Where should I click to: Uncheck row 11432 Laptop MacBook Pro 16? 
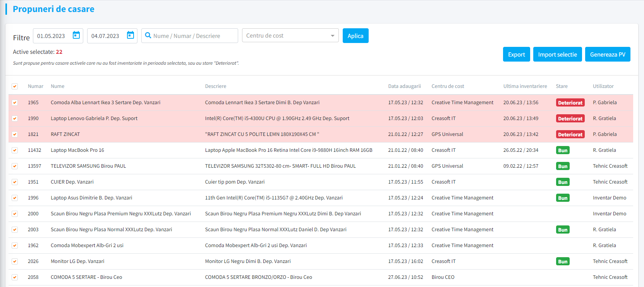(15, 150)
